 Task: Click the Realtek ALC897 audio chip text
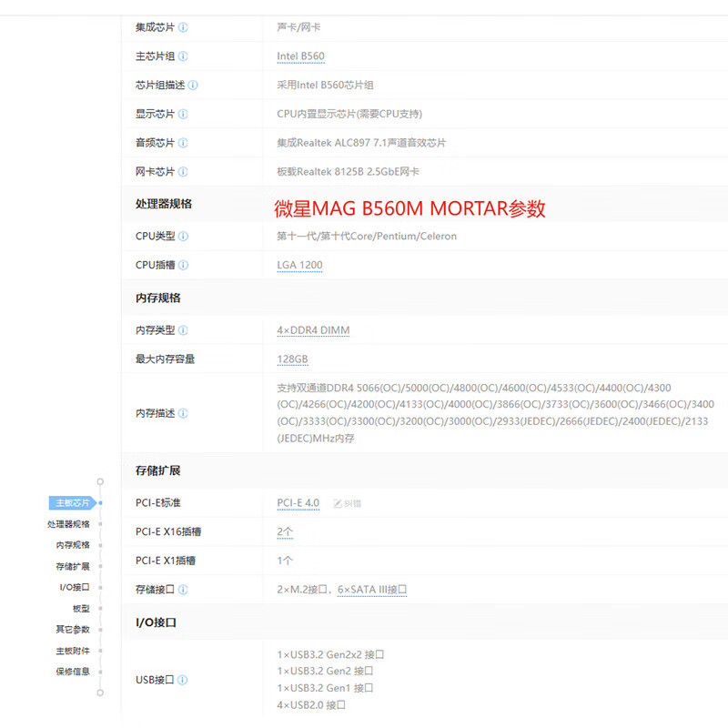pyautogui.click(x=361, y=143)
